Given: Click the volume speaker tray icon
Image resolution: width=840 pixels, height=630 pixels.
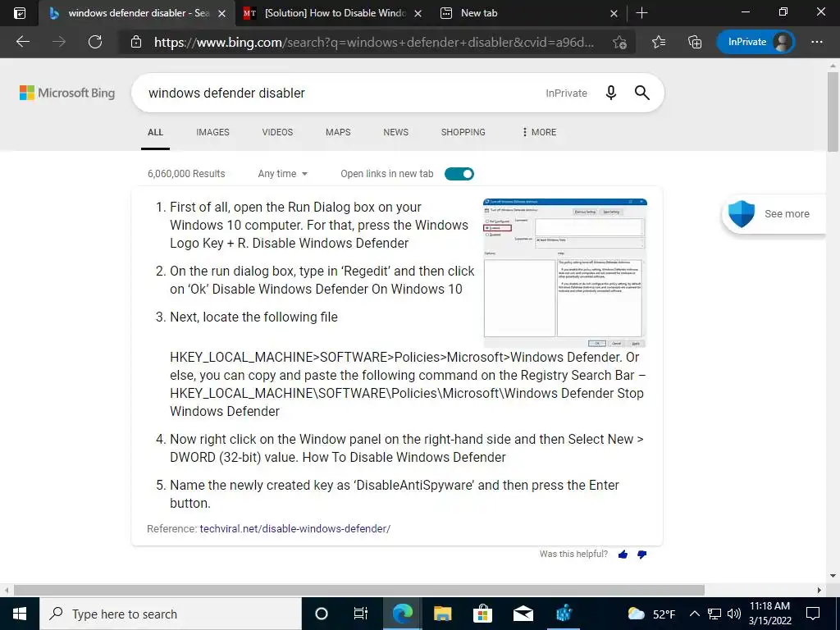Looking at the screenshot, I should point(734,614).
